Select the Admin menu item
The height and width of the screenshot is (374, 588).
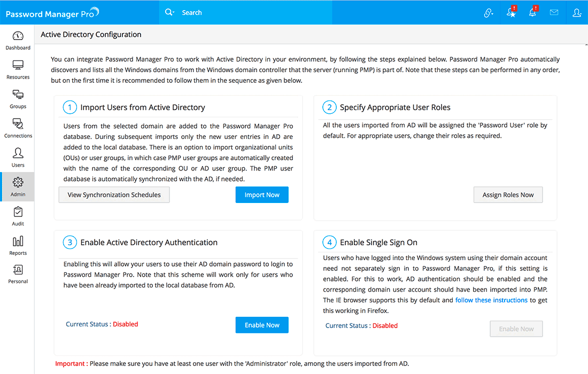18,186
